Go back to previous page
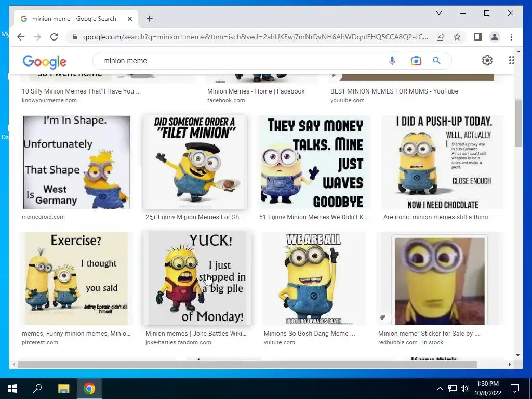 click(x=21, y=37)
